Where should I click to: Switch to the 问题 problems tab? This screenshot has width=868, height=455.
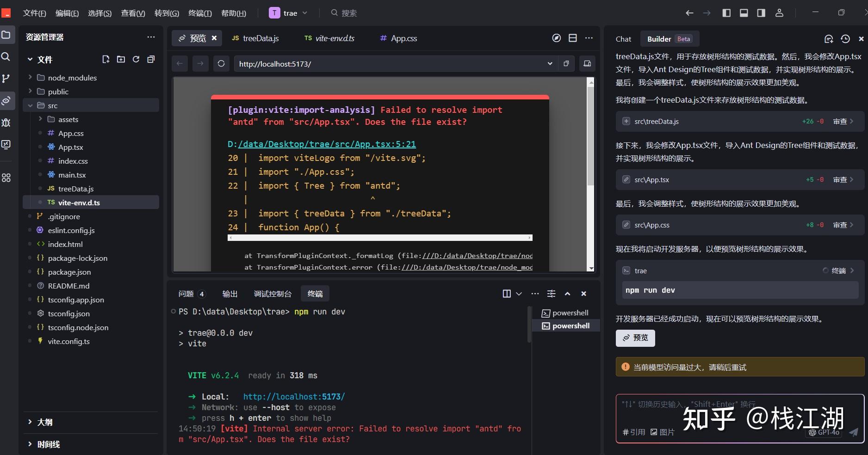(192, 294)
